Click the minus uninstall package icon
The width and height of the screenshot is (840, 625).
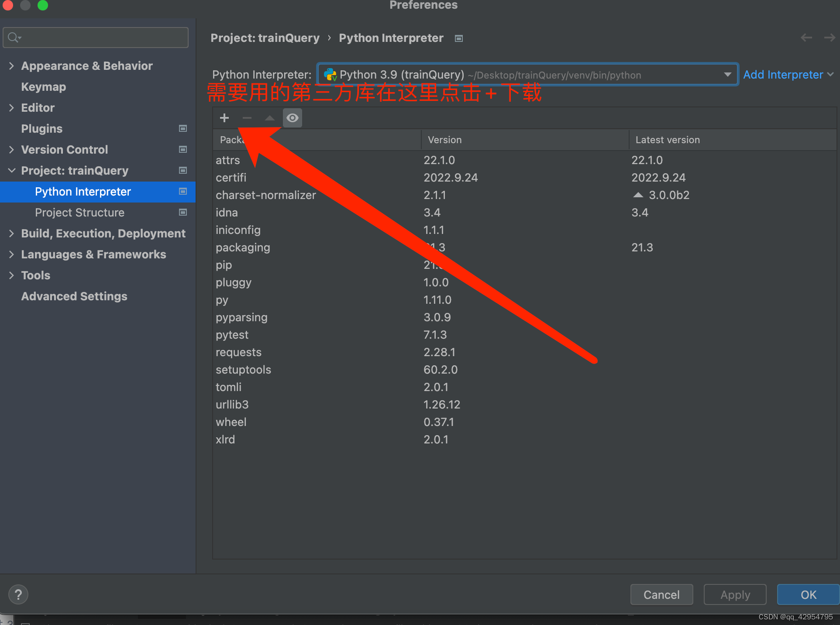pyautogui.click(x=247, y=118)
